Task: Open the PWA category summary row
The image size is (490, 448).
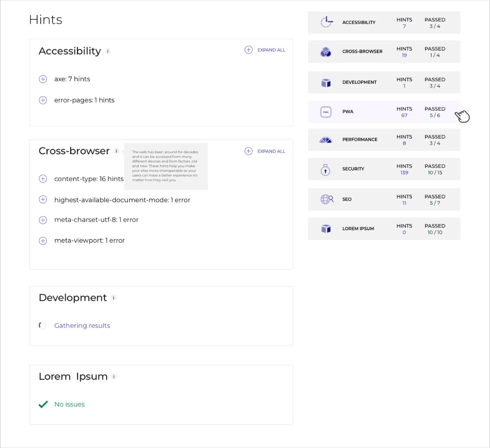Action: [x=384, y=112]
